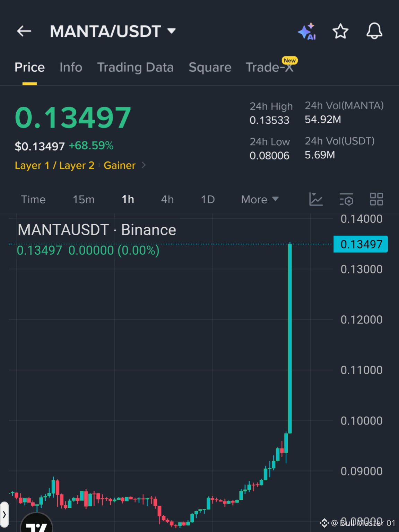Switch to the Price tab
The height and width of the screenshot is (532, 399).
(x=29, y=67)
